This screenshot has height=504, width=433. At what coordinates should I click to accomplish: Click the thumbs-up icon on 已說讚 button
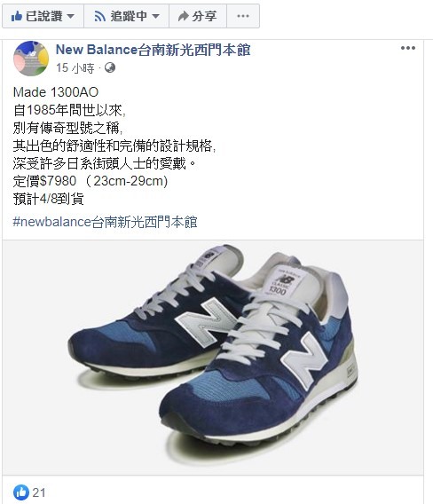[17, 16]
